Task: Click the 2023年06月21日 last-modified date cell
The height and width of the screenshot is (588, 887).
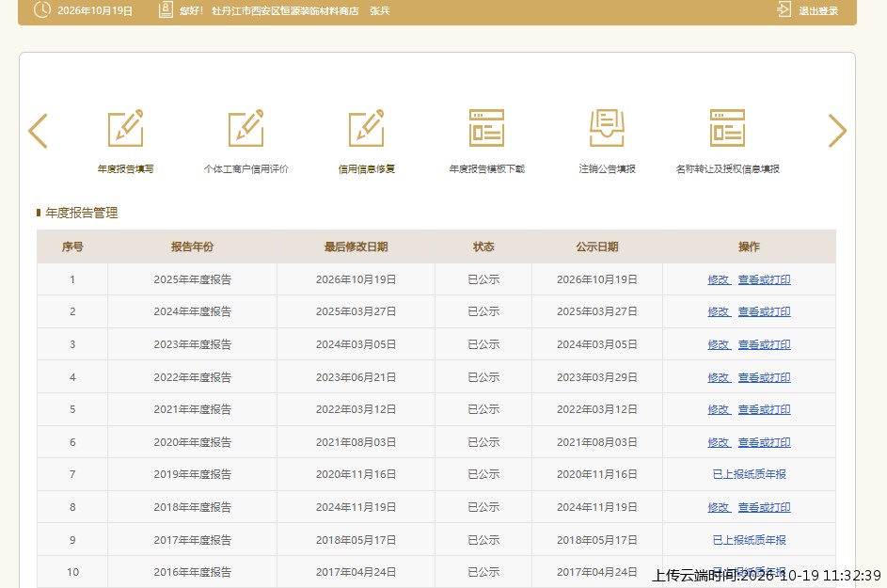Action: 356,377
